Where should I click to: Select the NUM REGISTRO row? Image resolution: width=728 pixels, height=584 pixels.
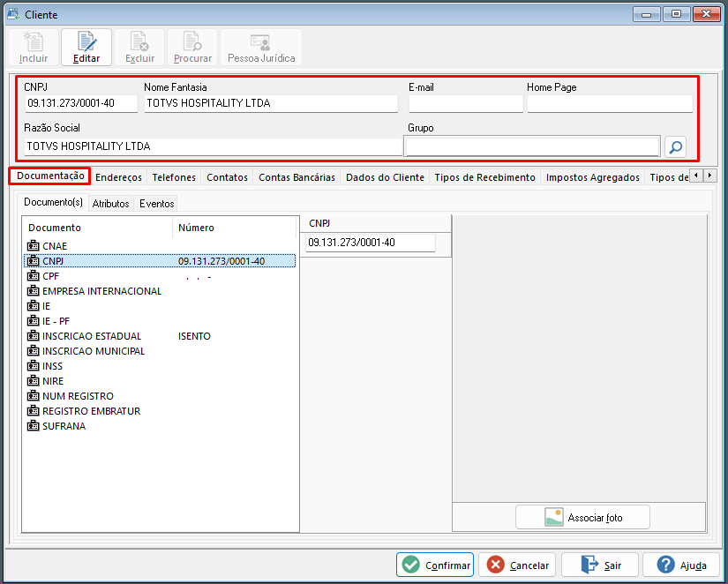click(160, 396)
